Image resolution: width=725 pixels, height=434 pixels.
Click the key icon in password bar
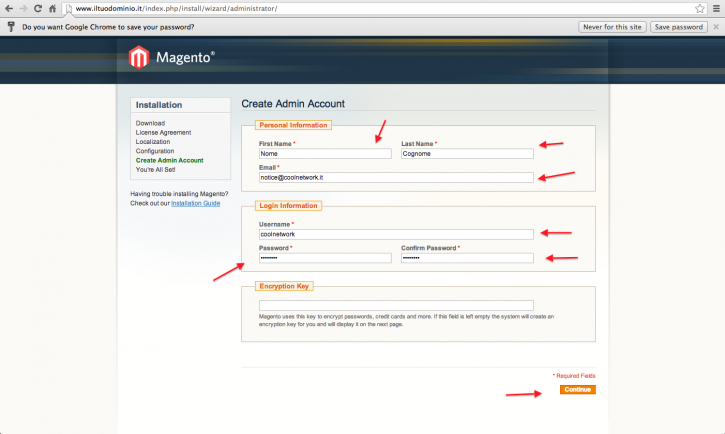(11, 27)
